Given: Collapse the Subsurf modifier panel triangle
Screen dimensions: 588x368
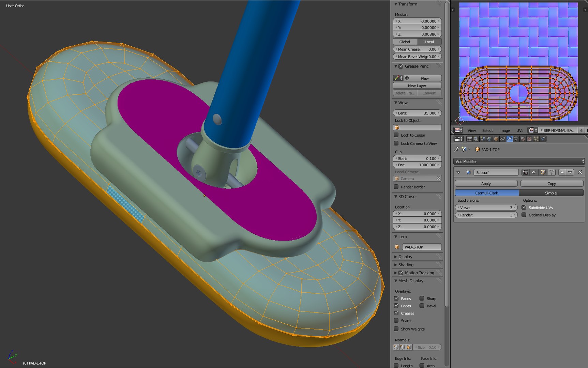Looking at the screenshot, I should 458,172.
